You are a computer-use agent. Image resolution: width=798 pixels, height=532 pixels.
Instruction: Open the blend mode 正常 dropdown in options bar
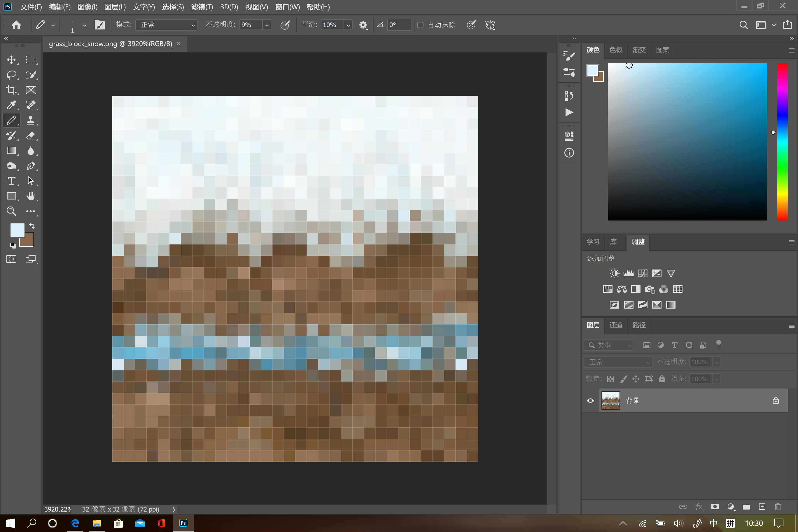[166, 25]
